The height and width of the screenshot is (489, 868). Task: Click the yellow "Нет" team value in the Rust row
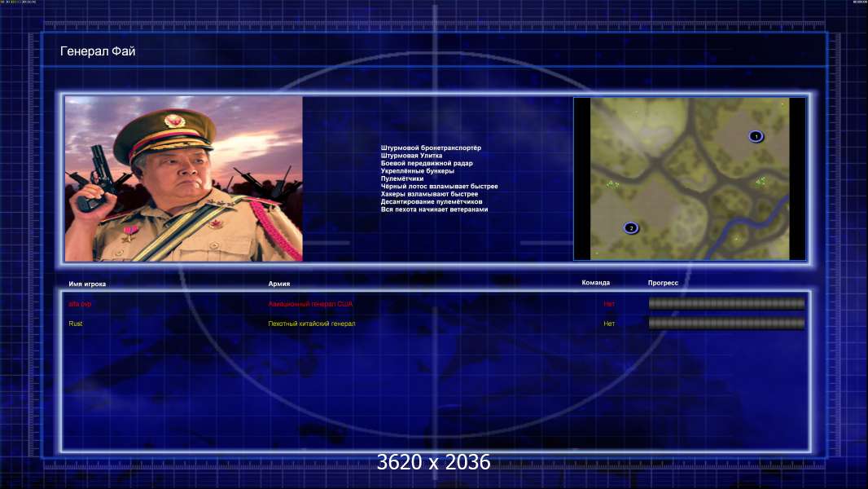[609, 324]
